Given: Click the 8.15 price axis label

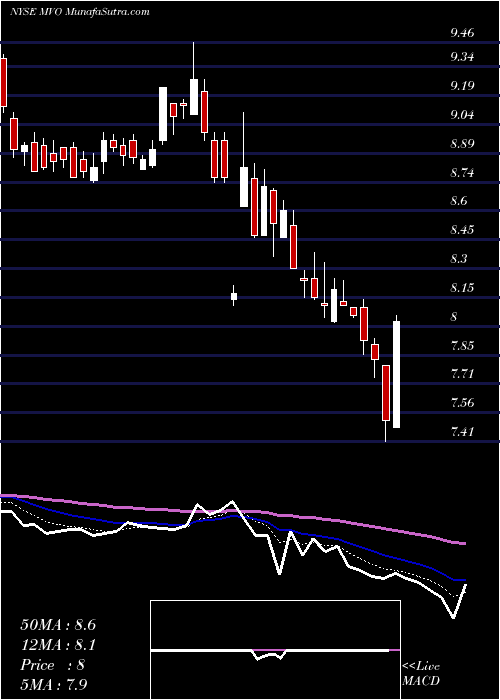Looking at the screenshot, I should (x=462, y=288).
